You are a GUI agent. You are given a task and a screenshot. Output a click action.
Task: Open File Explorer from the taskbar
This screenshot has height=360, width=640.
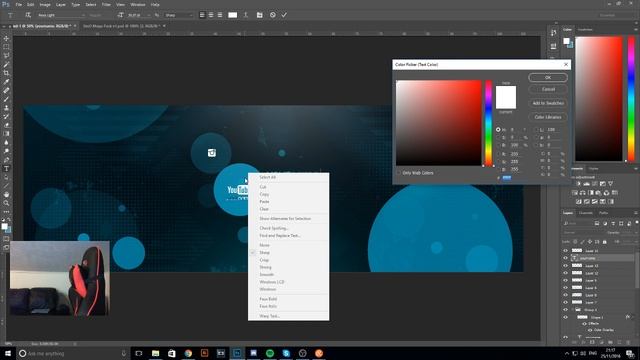[155, 353]
